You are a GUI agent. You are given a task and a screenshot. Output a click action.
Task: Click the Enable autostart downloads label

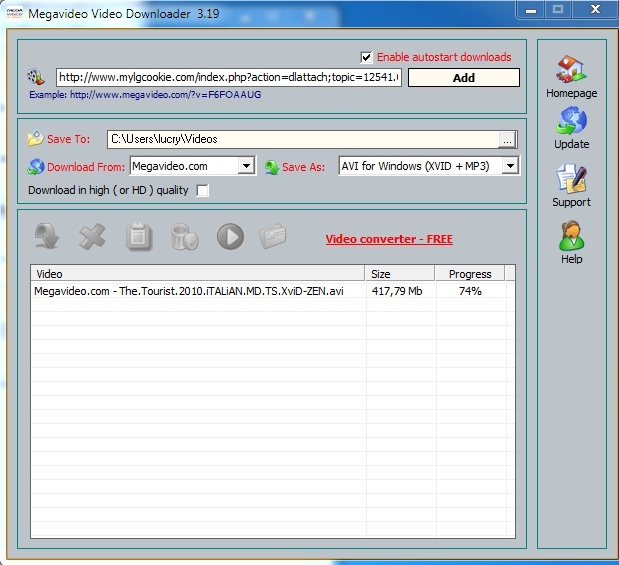[444, 57]
